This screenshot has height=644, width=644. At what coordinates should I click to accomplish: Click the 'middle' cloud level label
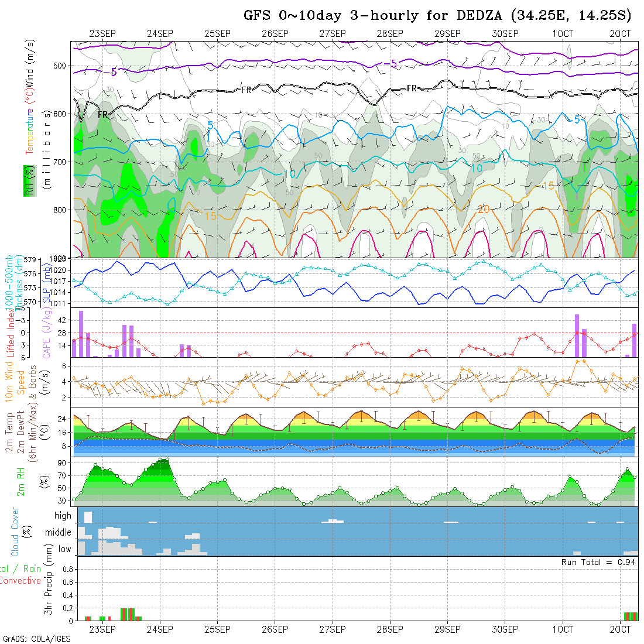(x=59, y=533)
